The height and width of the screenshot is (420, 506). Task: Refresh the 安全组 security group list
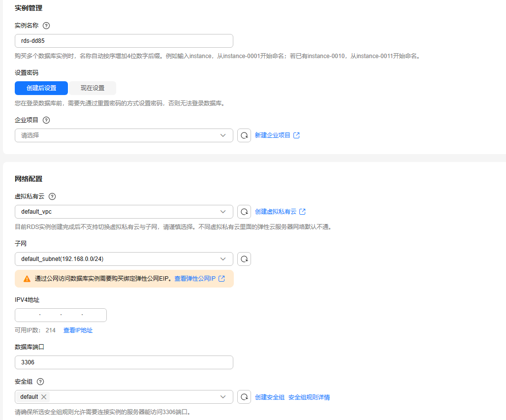[244, 397]
